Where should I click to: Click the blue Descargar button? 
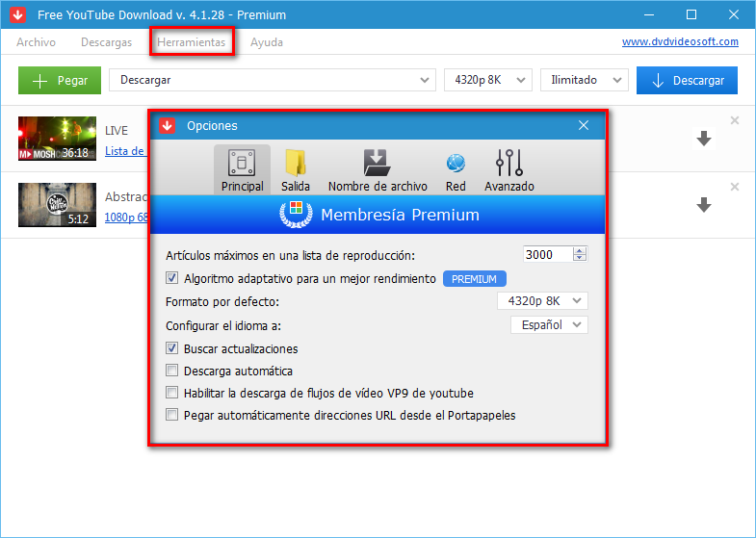click(x=687, y=81)
